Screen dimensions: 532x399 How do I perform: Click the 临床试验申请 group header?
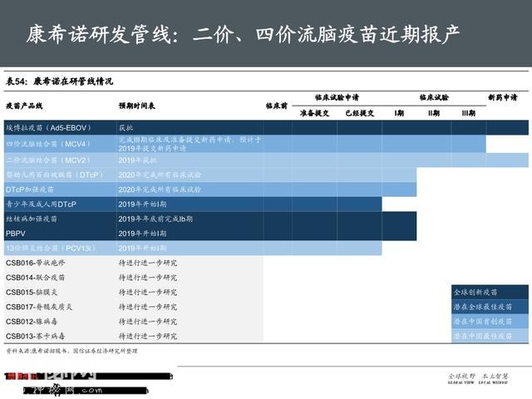point(337,98)
